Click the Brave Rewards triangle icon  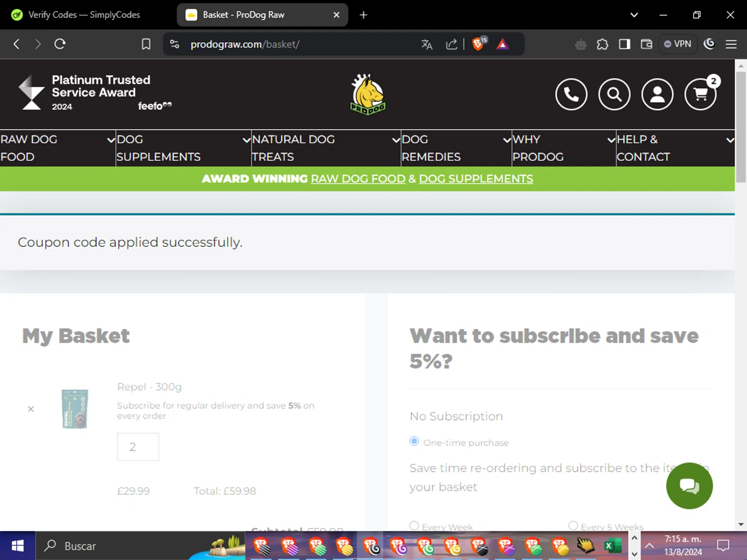click(x=502, y=44)
